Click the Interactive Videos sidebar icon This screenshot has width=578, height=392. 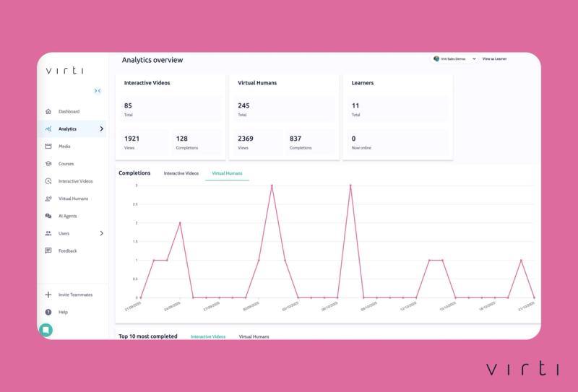point(48,181)
